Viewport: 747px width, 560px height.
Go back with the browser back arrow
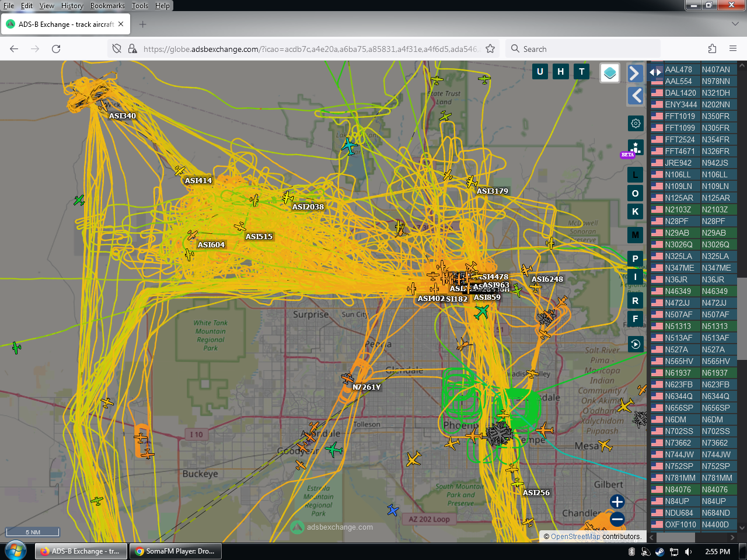(14, 49)
